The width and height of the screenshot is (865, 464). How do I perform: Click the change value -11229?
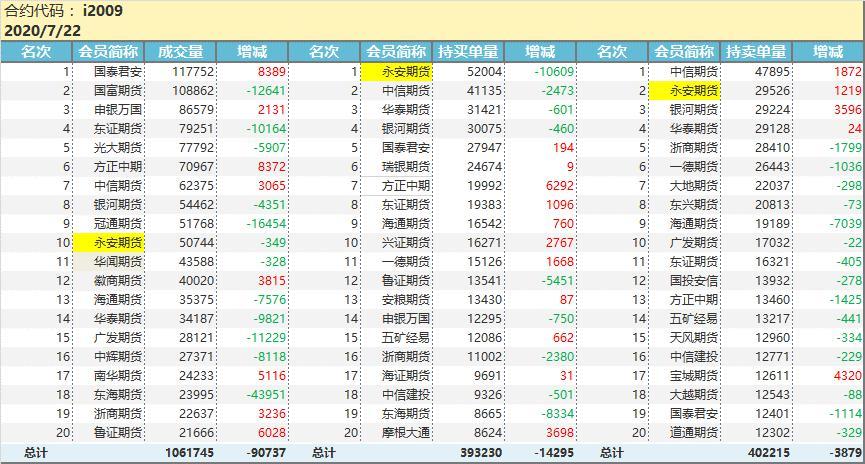[x=266, y=338]
